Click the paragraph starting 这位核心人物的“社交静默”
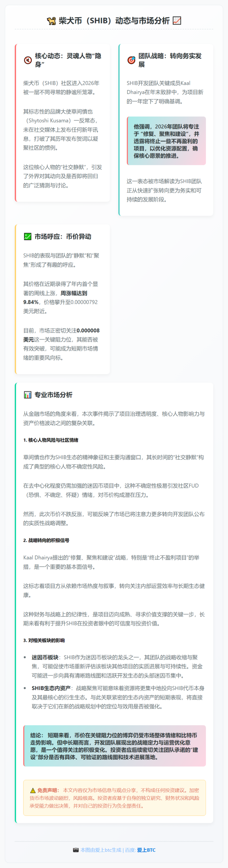 [x=63, y=176]
